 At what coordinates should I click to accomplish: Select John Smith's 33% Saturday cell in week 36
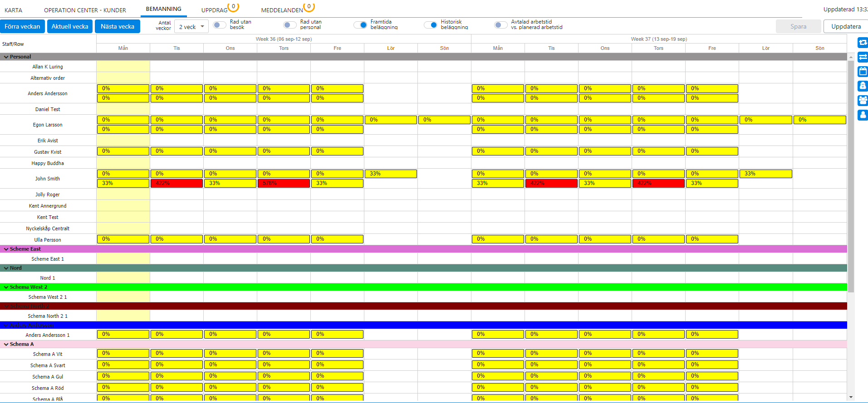(x=391, y=174)
